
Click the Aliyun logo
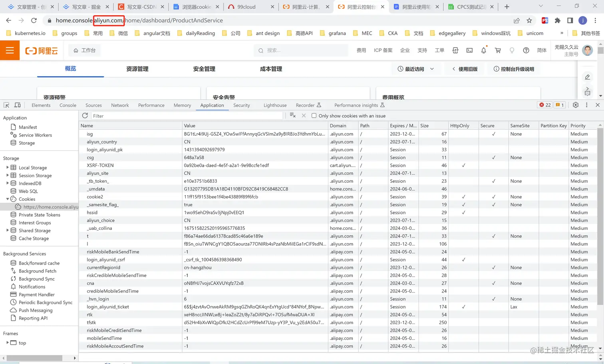[42, 51]
